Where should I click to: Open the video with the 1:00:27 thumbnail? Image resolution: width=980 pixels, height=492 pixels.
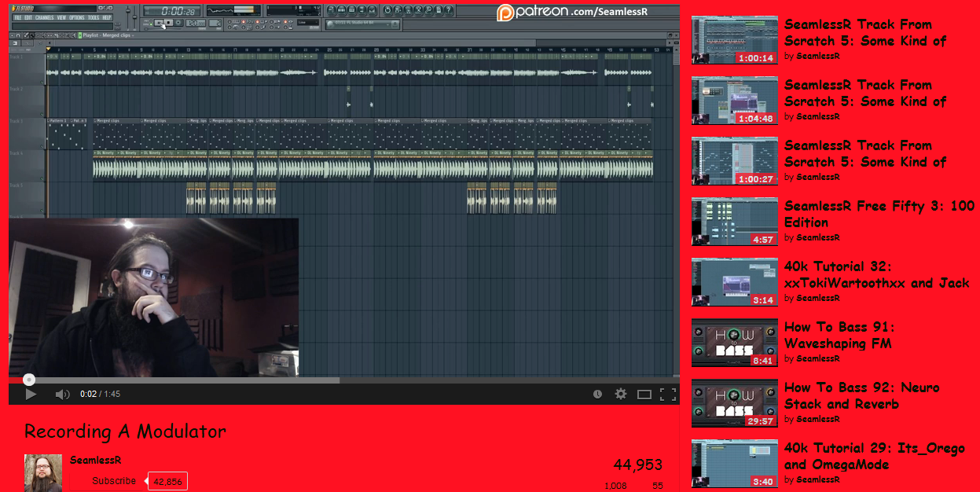[x=734, y=161]
